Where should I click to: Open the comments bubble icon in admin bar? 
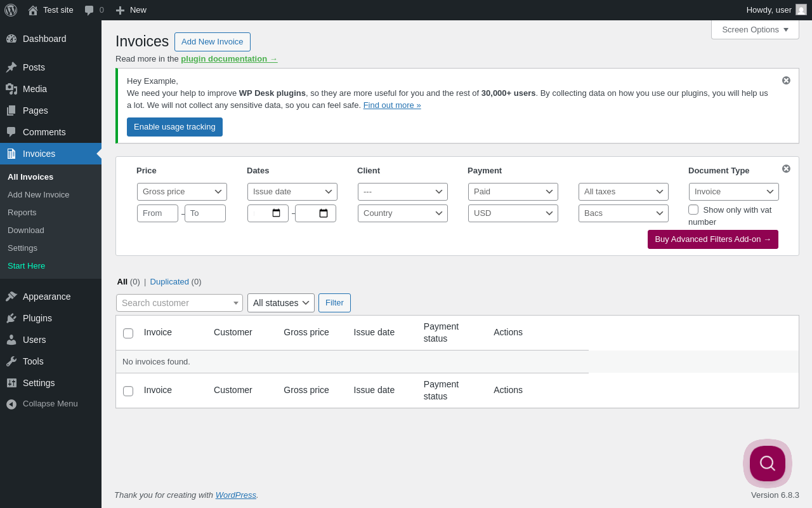point(89,10)
